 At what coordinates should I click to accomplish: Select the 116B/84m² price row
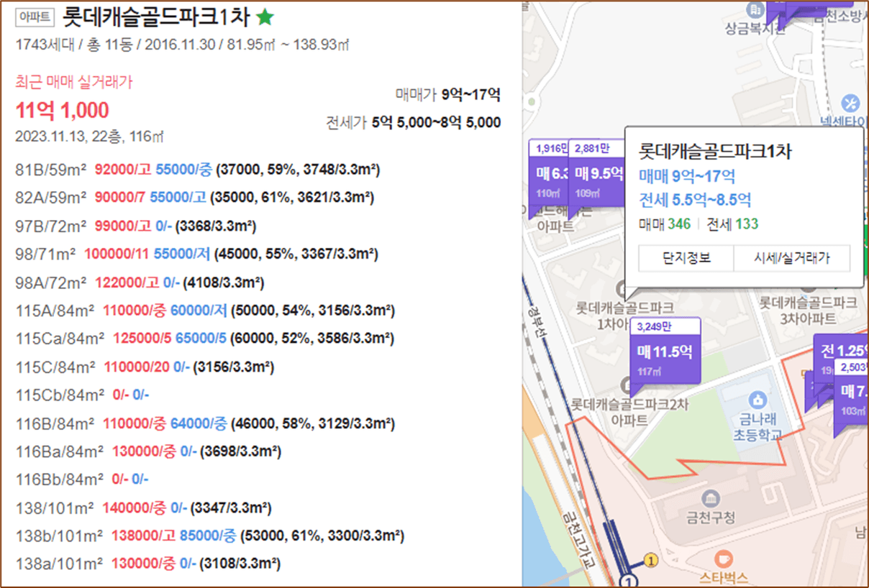[205, 423]
